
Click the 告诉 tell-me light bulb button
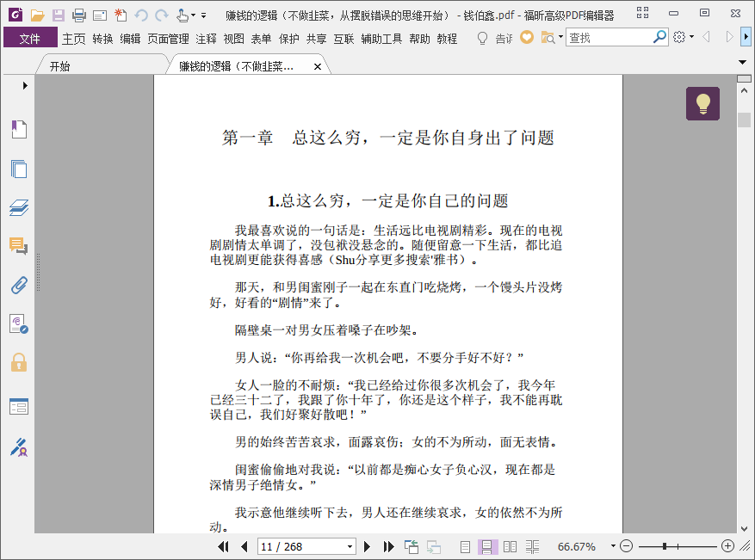[494, 38]
